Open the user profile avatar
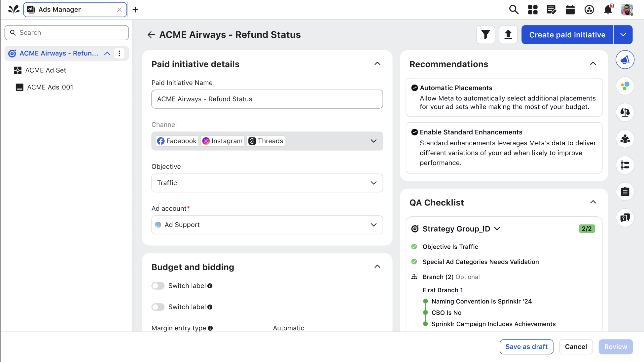644x362 pixels. pyautogui.click(x=627, y=10)
